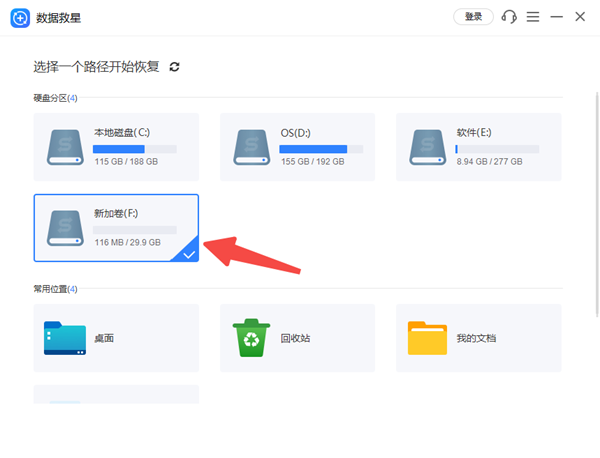600x458 pixels.
Task: Click the OS(D:) usage bar
Action: (x=321, y=149)
